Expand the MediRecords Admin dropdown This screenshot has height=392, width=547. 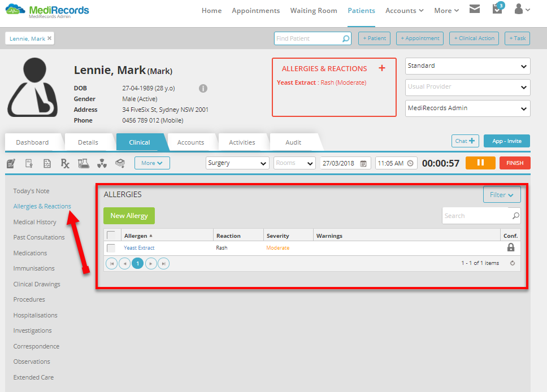[x=467, y=108]
